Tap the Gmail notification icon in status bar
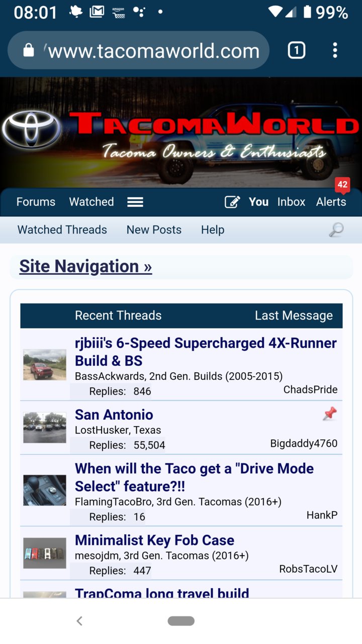Image resolution: width=362 pixels, height=644 pixels. pos(97,12)
